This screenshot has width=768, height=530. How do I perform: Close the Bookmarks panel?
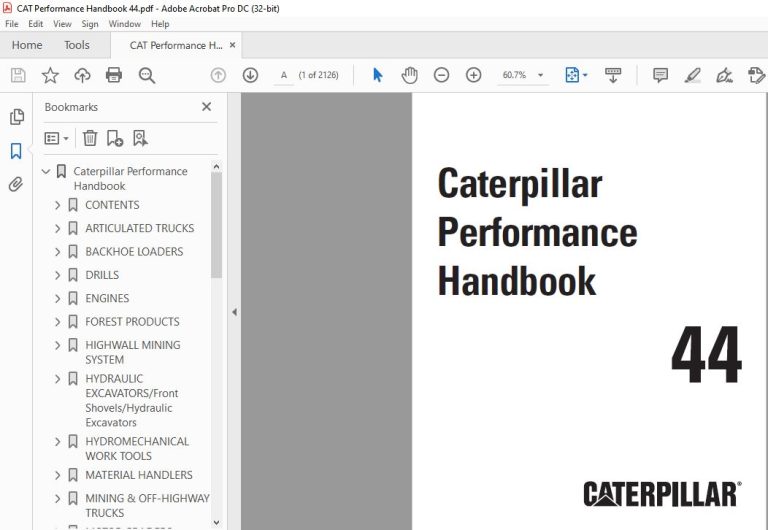click(207, 107)
